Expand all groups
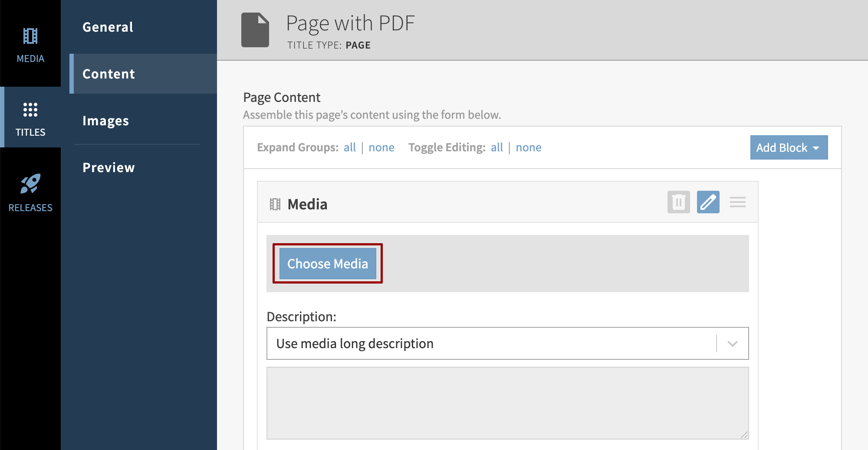868x450 pixels. tap(349, 147)
